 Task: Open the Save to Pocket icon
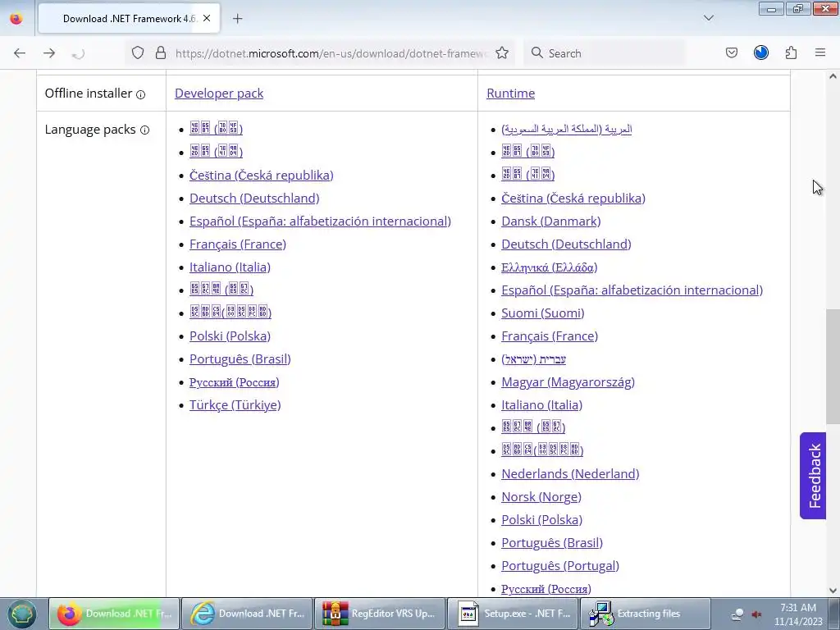732,52
